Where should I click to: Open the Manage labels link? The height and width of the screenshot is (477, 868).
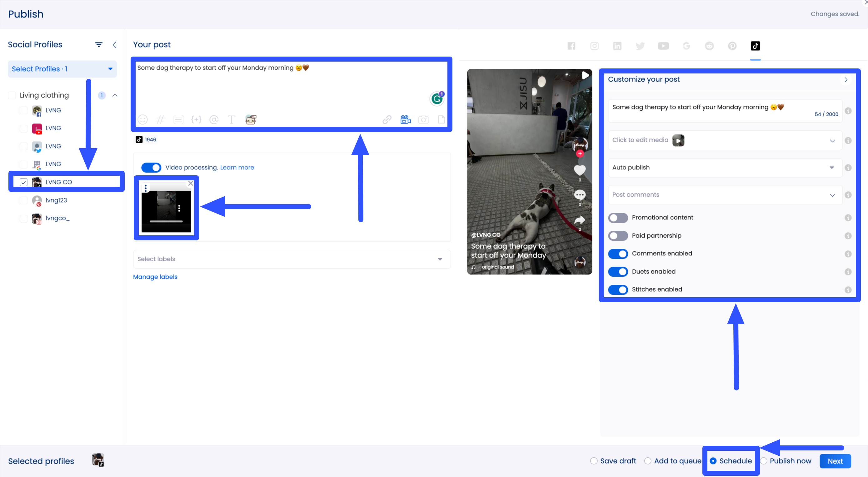click(155, 277)
